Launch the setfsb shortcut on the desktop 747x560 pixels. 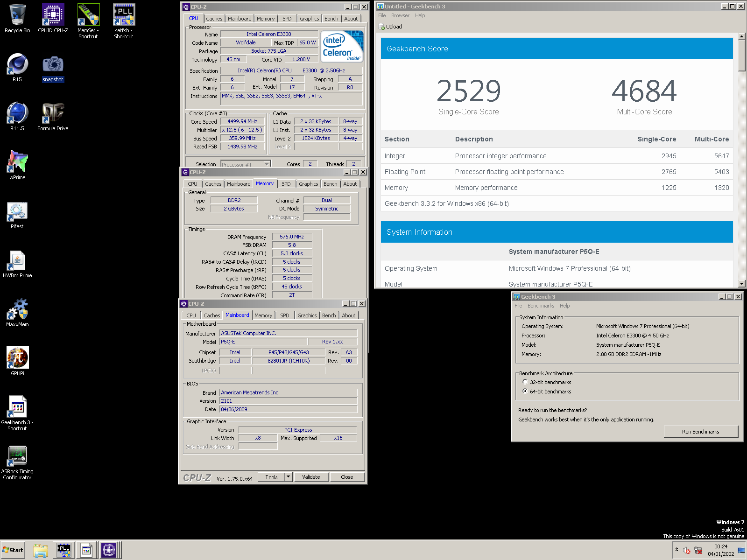124,21
